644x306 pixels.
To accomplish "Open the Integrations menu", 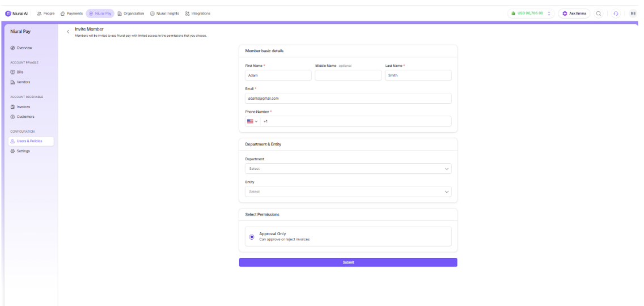I will [197, 14].
